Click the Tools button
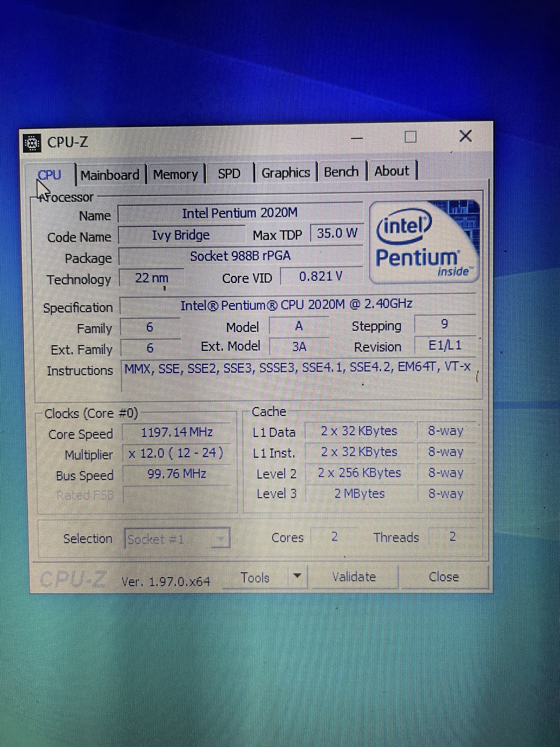Screen dimensions: 560x747 pyautogui.click(x=255, y=578)
